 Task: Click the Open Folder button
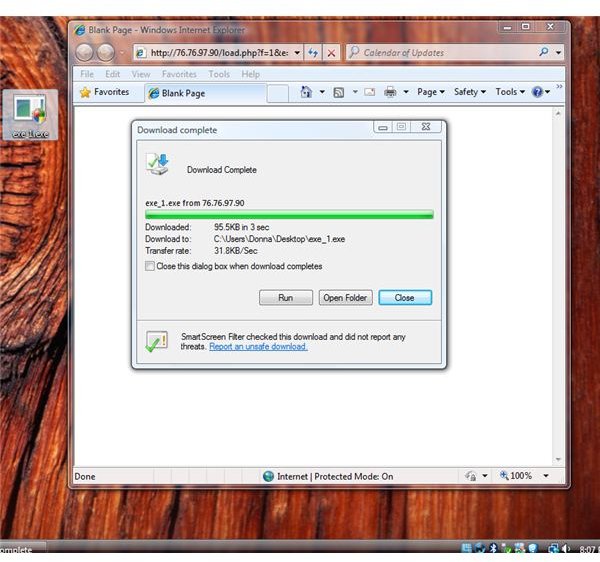click(x=345, y=298)
